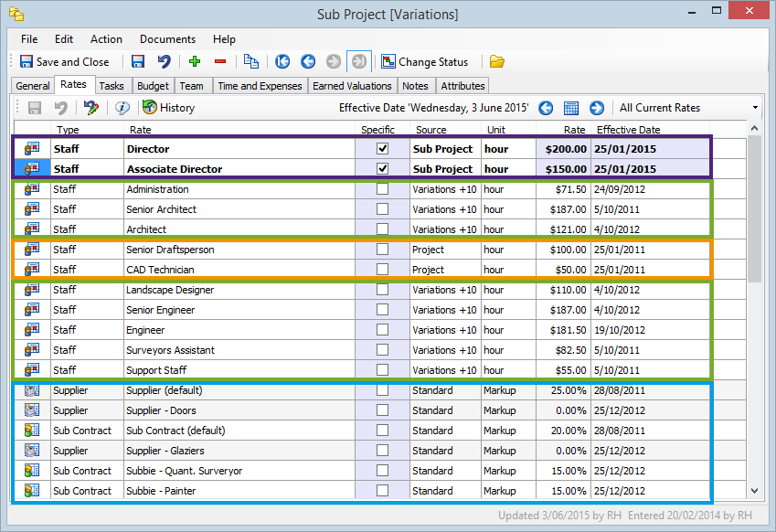This screenshot has width=776, height=532.
Task: Switch to the Budget tab
Action: click(153, 86)
